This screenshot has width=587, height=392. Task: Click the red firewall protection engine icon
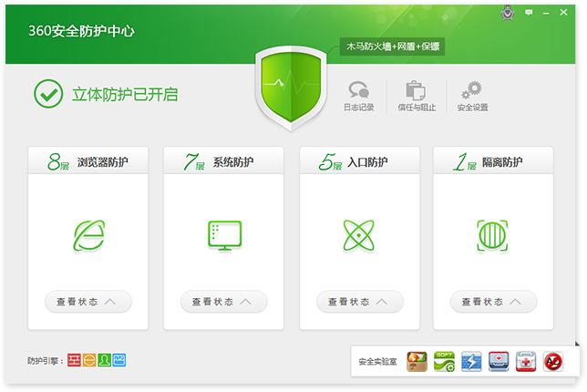[74, 361]
